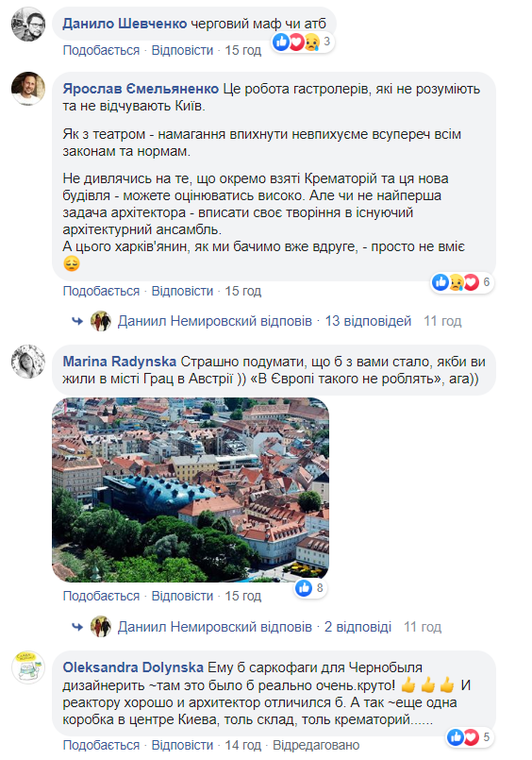View reactions on Oleksandra Dolynska's comment
Image resolution: width=532 pixels, height=760 pixels.
[470, 737]
